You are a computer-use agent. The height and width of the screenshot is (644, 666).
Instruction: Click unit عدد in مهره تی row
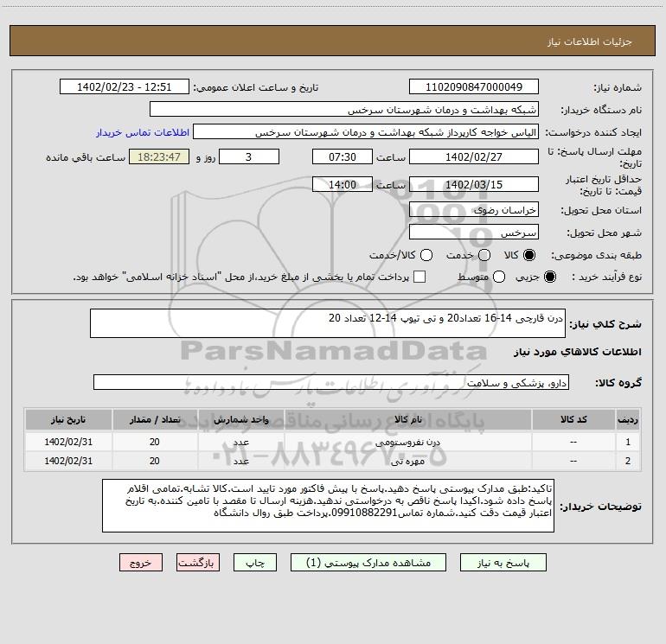240,461
